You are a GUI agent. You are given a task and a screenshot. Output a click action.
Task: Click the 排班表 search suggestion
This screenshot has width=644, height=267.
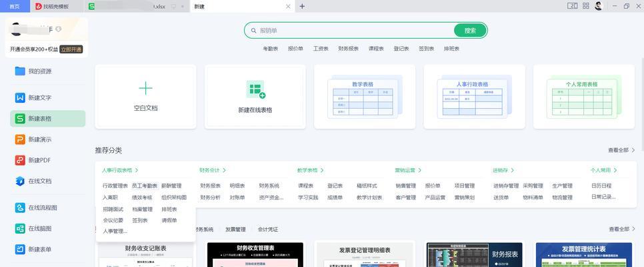(x=451, y=49)
